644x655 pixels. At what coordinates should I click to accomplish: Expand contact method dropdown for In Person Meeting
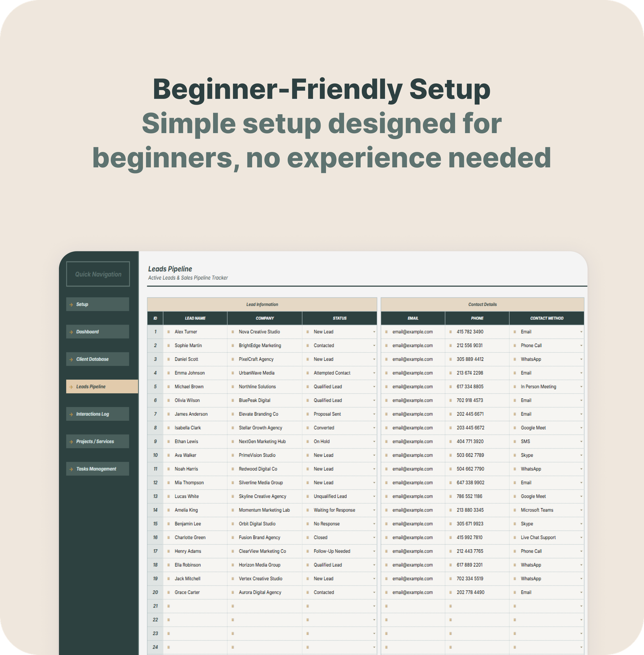tap(581, 387)
